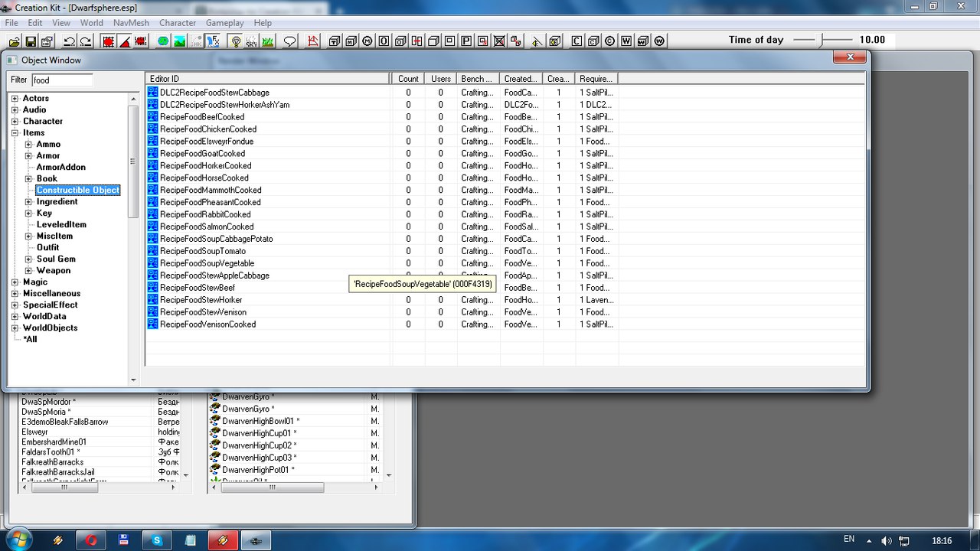Toggle Snap to Grid red toolbar icon
This screenshot has width=980, height=551.
coord(108,41)
